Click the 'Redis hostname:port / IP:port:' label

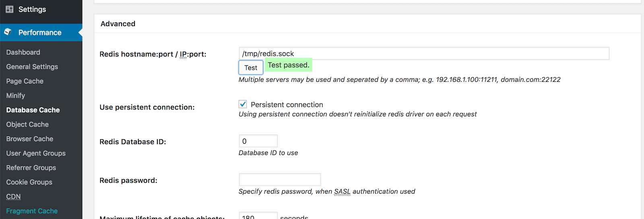coord(153,54)
